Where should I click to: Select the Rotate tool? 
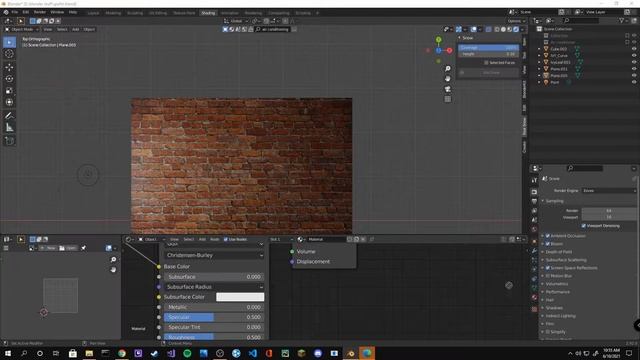click(x=9, y=79)
